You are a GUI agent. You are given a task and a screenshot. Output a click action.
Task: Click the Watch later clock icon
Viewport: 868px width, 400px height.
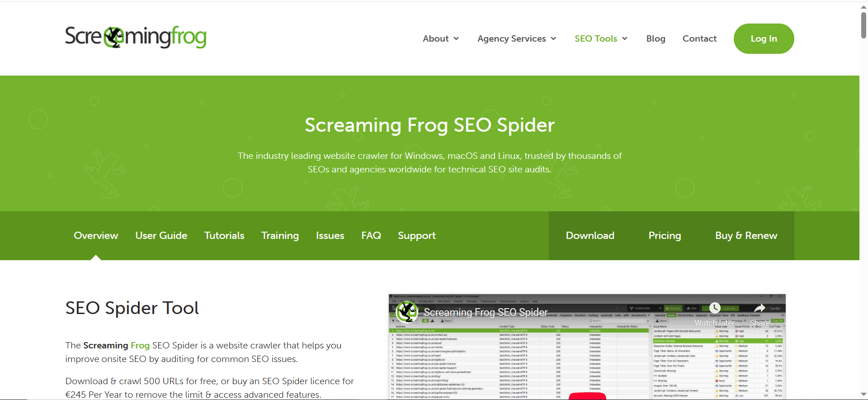click(x=714, y=308)
